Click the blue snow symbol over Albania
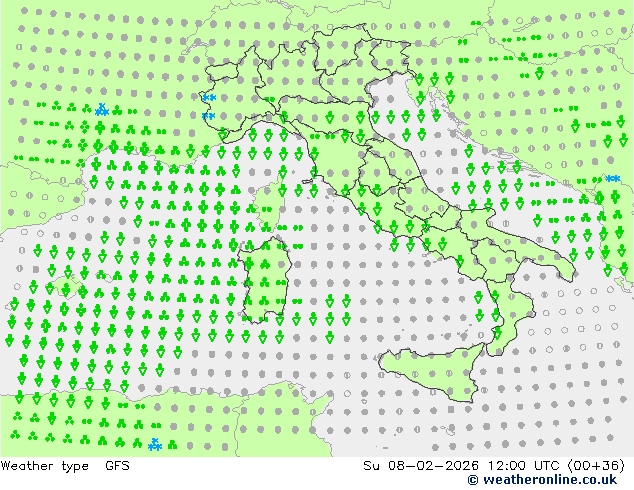Screen dimensions: 634x490 point(613,178)
